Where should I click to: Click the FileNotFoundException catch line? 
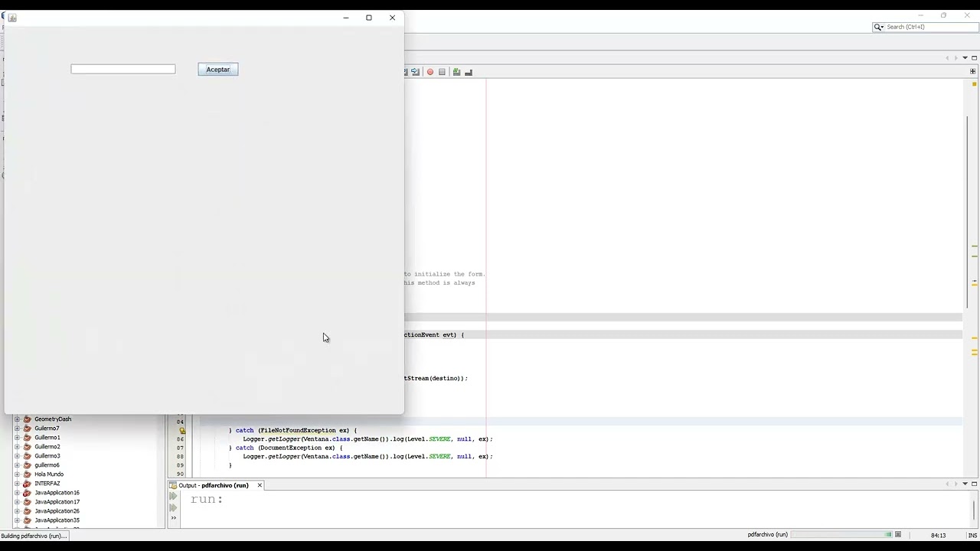[x=292, y=431]
